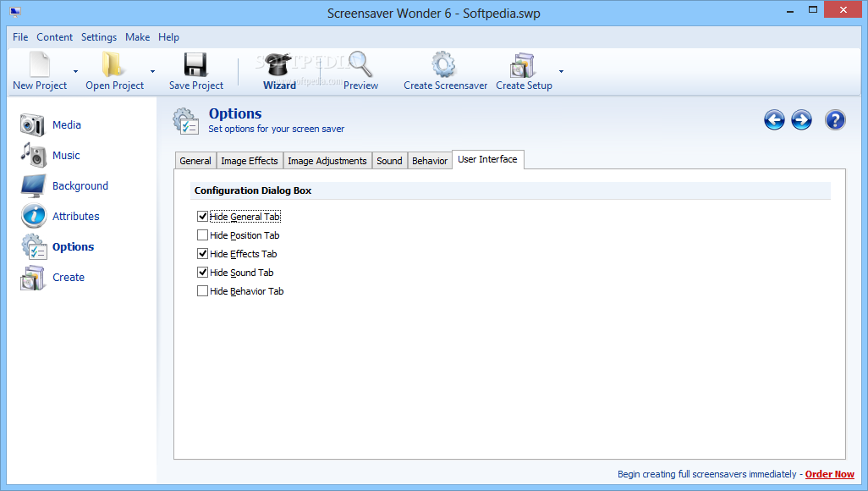Open the Media camera icon in sidebar
The width and height of the screenshot is (868, 491).
pos(32,124)
